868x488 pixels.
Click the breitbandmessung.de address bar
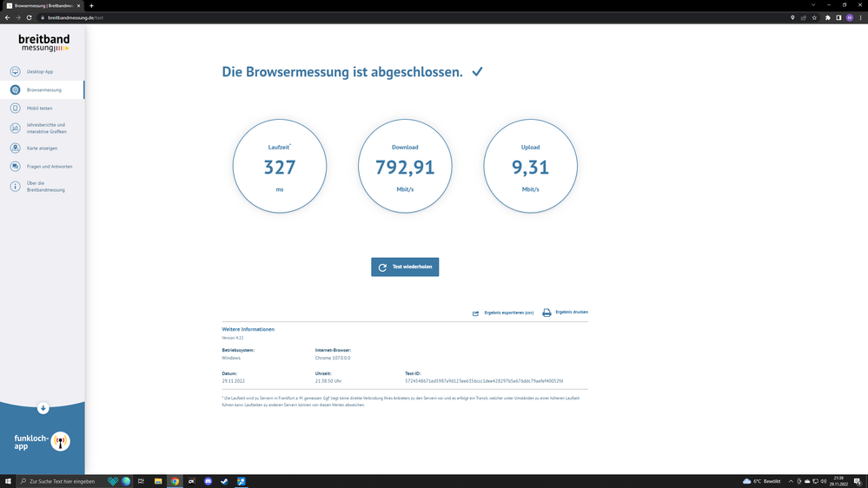point(415,17)
